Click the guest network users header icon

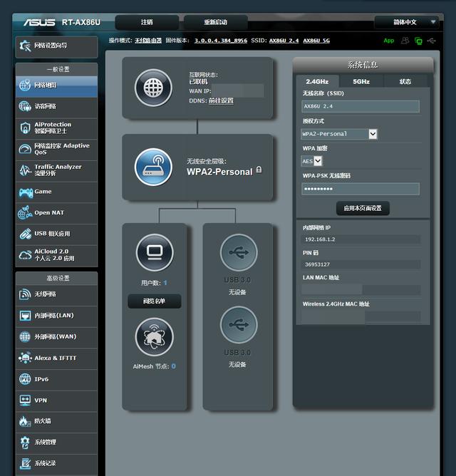(x=405, y=41)
